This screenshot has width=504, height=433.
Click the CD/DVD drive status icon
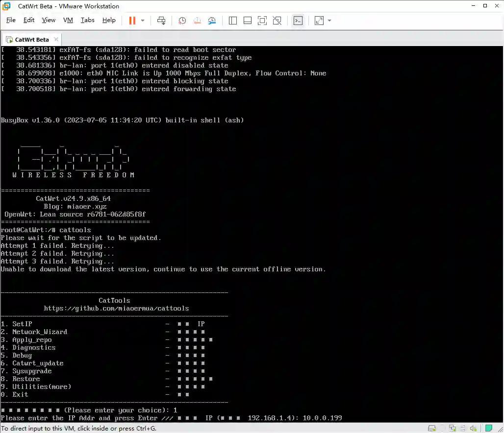443,428
